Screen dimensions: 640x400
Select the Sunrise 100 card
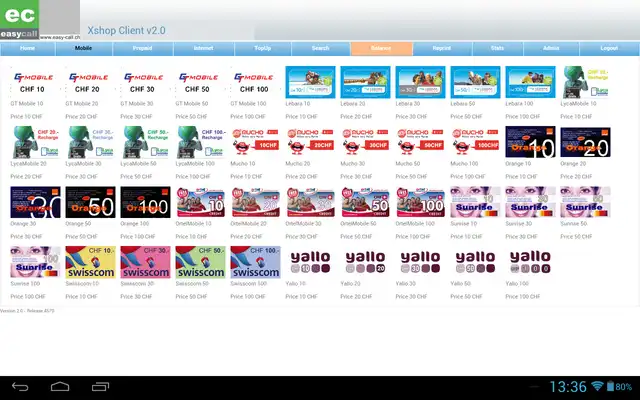(35, 262)
